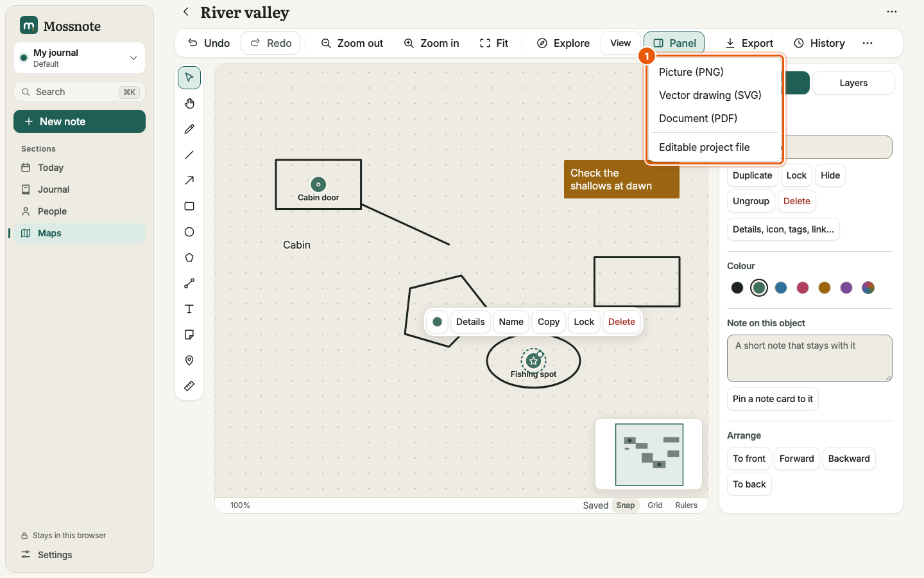Screen dimensions: 924x578
Task: Choose the sticky note tool
Action: click(189, 335)
